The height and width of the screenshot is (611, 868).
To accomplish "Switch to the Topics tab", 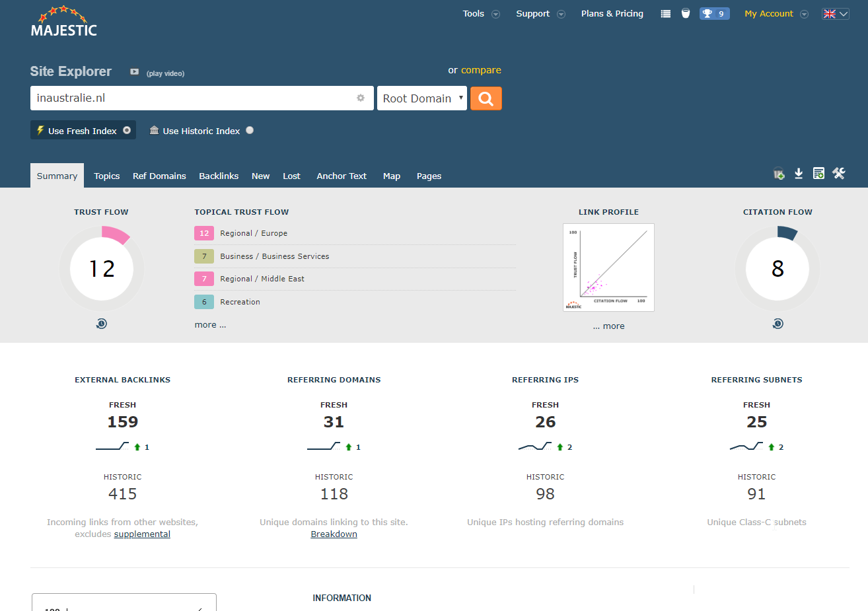I will click(107, 176).
